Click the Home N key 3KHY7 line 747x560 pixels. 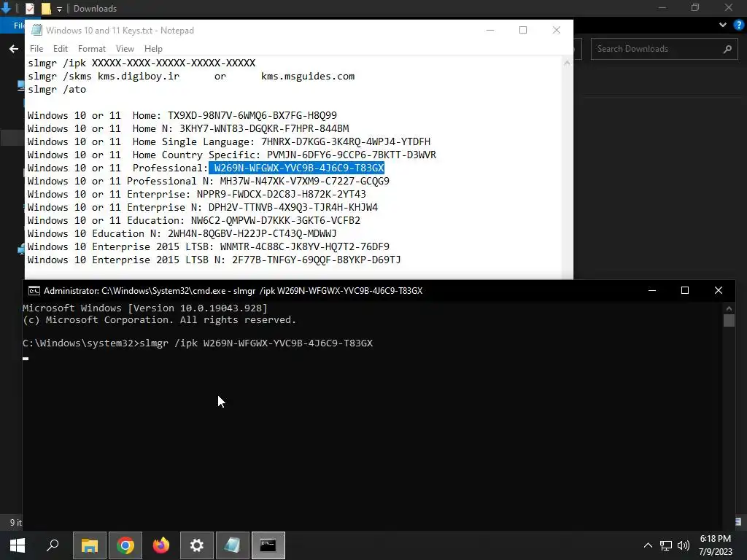pyautogui.click(x=188, y=128)
